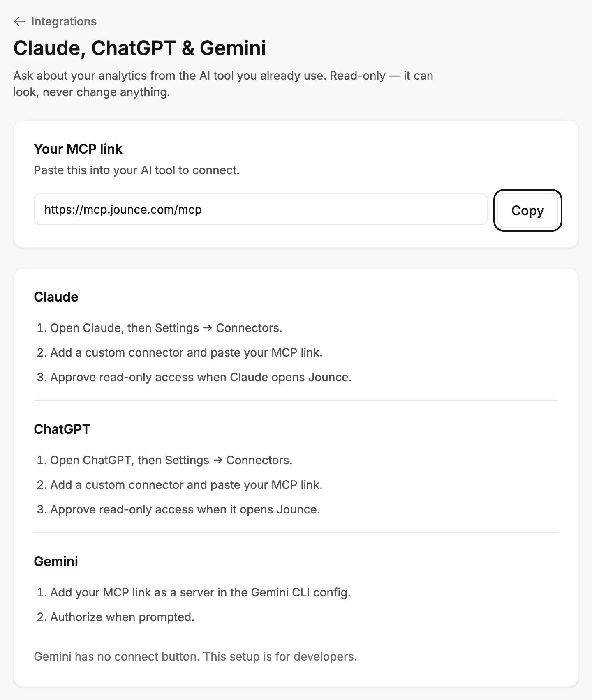Click the Gemini section heading

[x=56, y=561]
